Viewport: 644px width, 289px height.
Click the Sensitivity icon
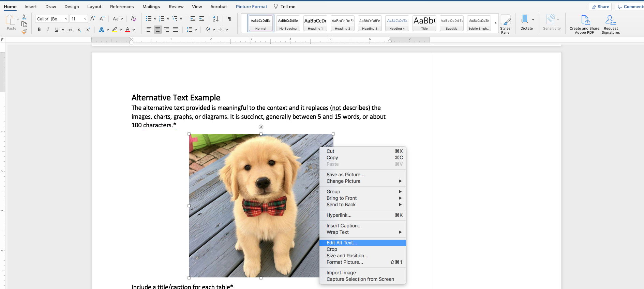click(x=551, y=19)
